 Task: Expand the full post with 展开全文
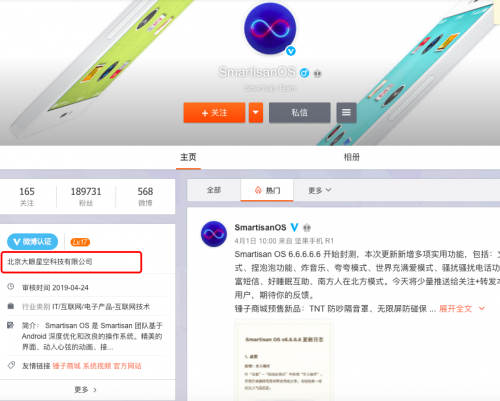[462, 309]
